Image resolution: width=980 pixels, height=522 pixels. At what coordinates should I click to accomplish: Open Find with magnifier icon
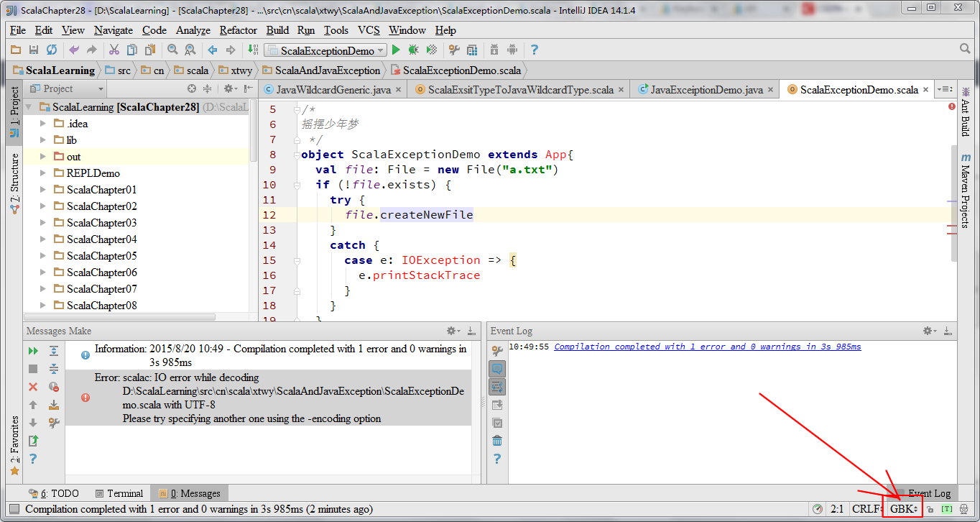tap(172, 50)
